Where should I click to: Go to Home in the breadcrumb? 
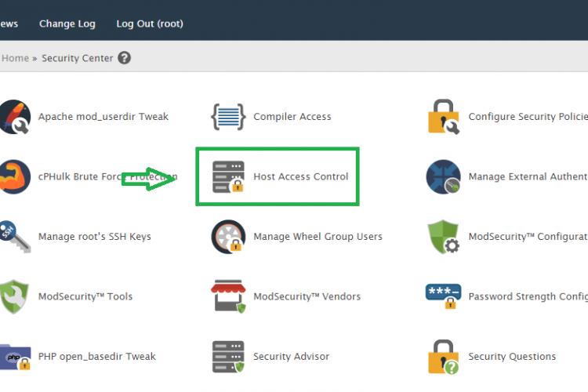pyautogui.click(x=16, y=58)
